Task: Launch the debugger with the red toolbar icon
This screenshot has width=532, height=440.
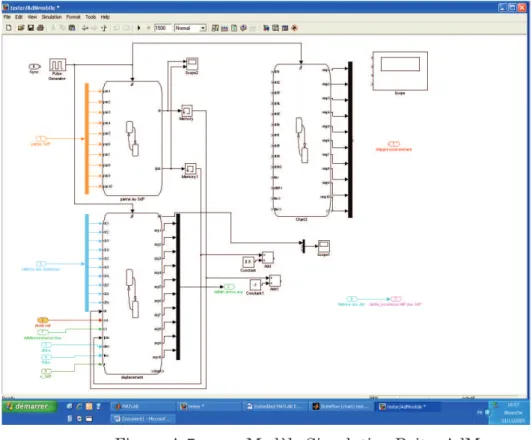Action: click(x=294, y=28)
